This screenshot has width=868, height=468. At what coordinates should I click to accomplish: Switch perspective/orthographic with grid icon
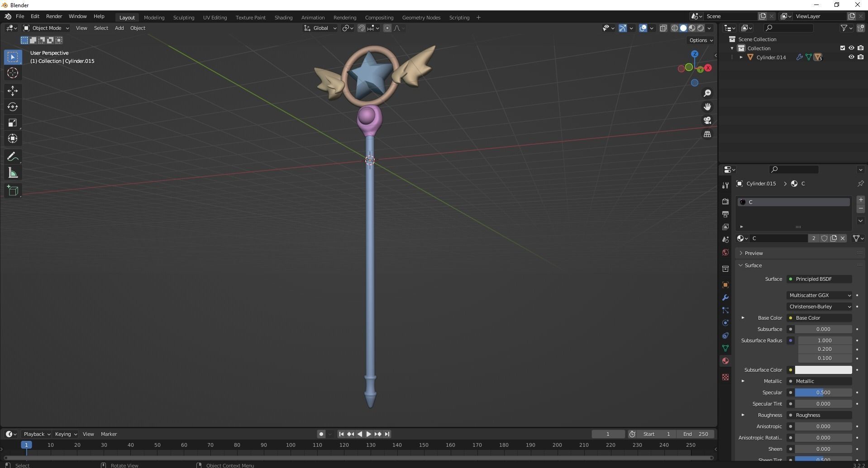click(x=707, y=134)
